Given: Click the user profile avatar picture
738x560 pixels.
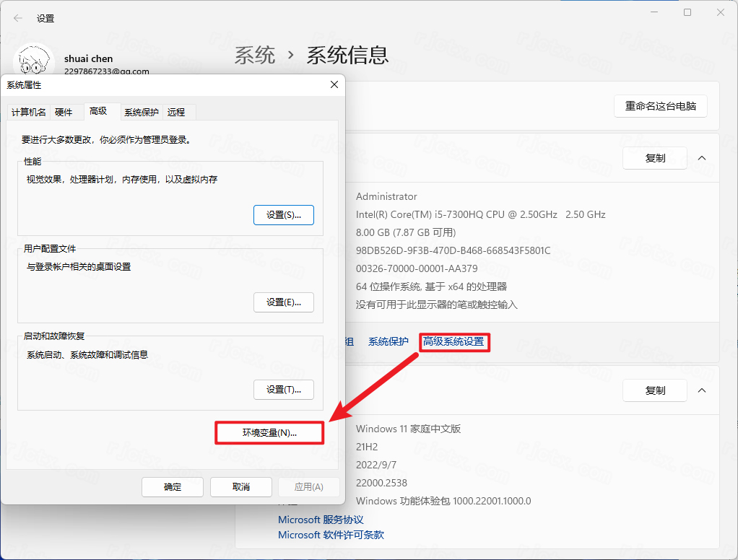Looking at the screenshot, I should click(33, 63).
